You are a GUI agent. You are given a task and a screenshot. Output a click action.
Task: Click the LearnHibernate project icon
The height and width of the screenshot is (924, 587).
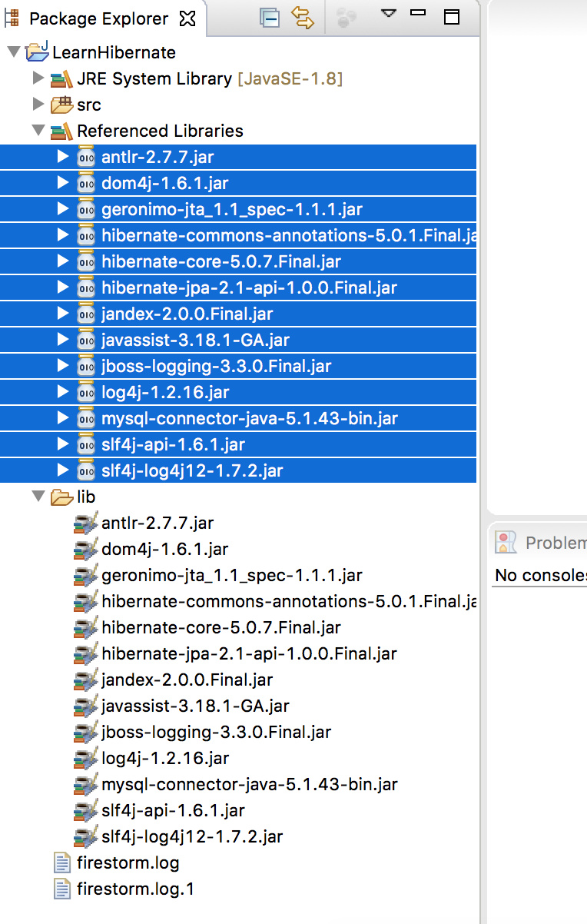pos(38,52)
